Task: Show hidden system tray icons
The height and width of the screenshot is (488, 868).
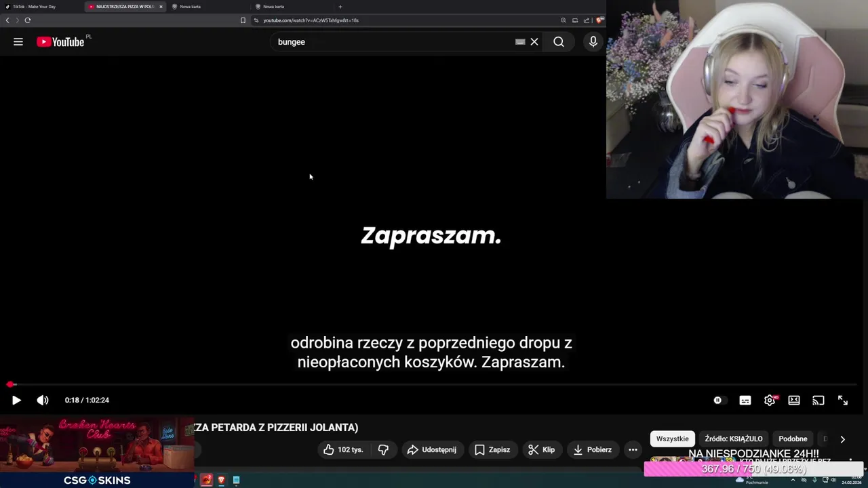Action: [x=793, y=480]
